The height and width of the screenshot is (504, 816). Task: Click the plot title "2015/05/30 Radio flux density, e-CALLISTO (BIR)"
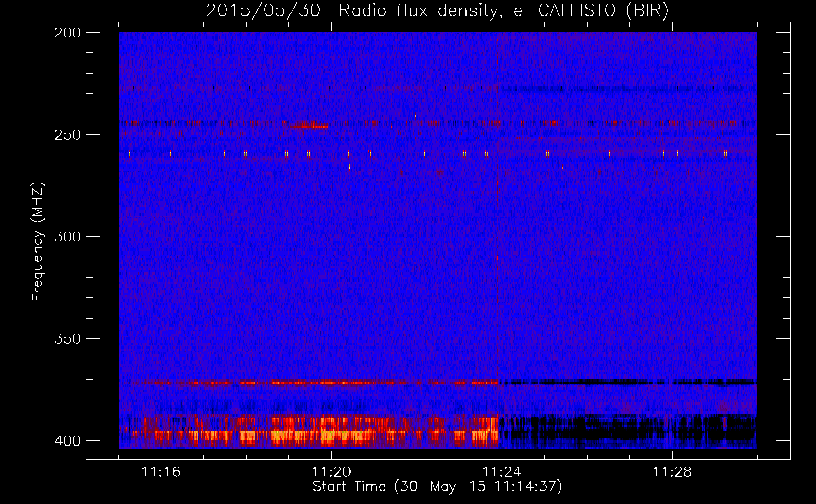pos(437,10)
